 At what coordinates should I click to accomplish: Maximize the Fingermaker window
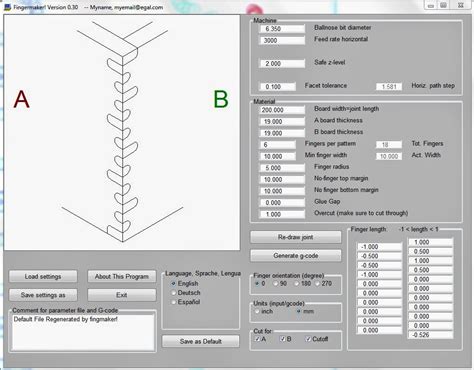click(x=443, y=5)
